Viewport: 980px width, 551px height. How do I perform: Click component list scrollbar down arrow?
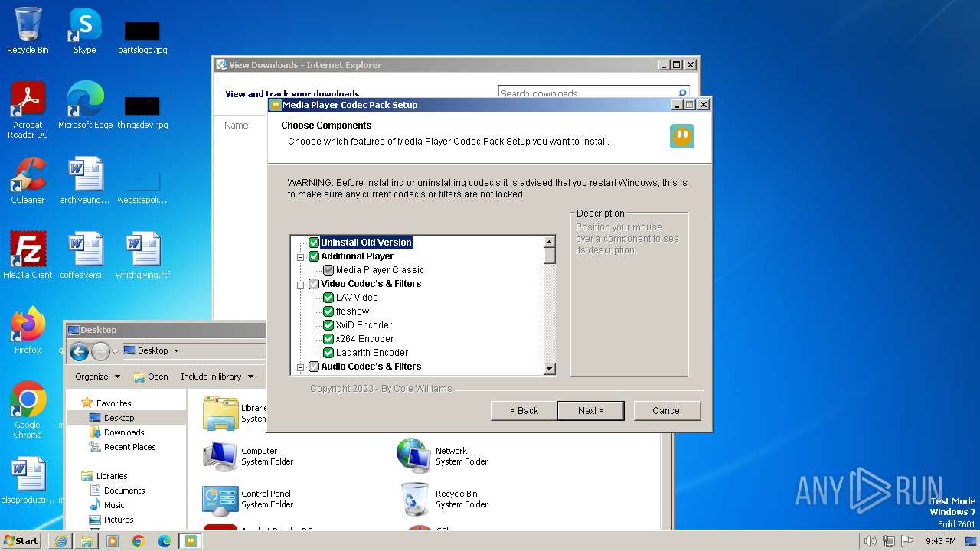[549, 369]
